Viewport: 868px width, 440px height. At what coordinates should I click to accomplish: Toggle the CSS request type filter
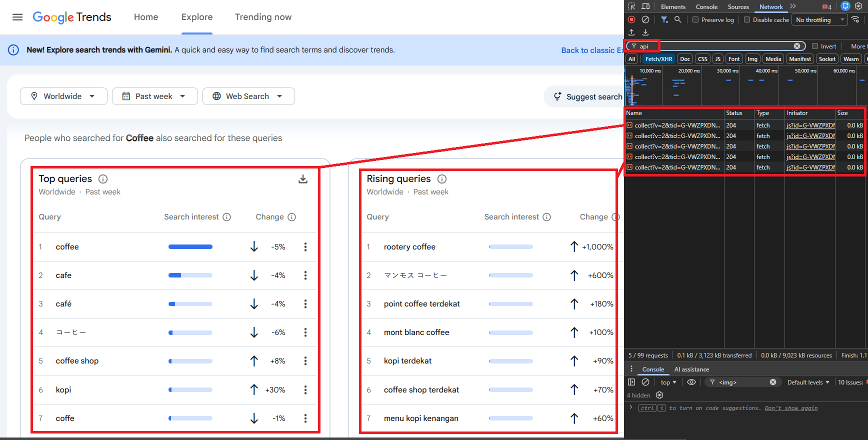[x=702, y=59]
